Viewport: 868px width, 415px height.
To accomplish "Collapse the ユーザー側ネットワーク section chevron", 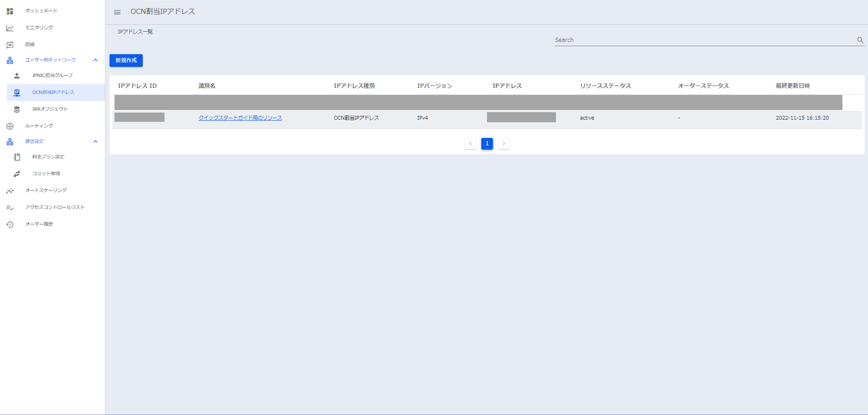I will tap(95, 60).
